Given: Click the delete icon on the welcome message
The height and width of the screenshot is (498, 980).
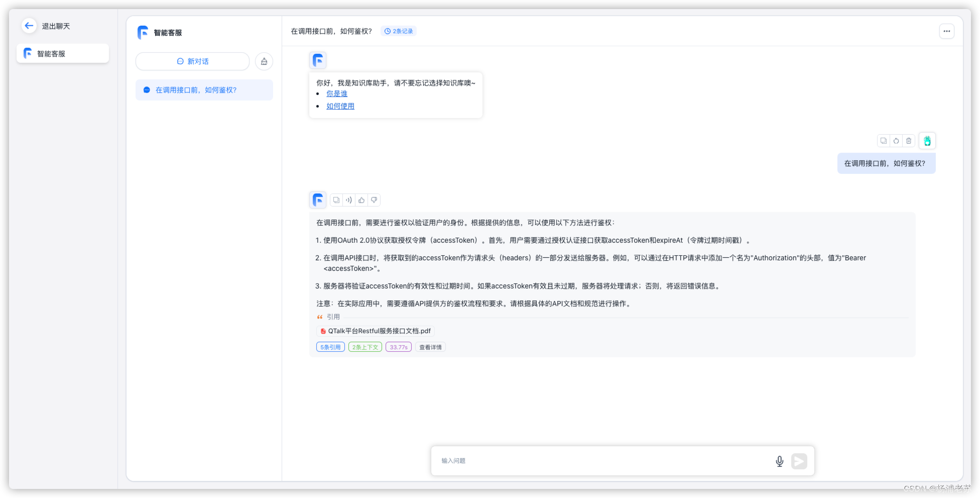Looking at the screenshot, I should (x=908, y=141).
